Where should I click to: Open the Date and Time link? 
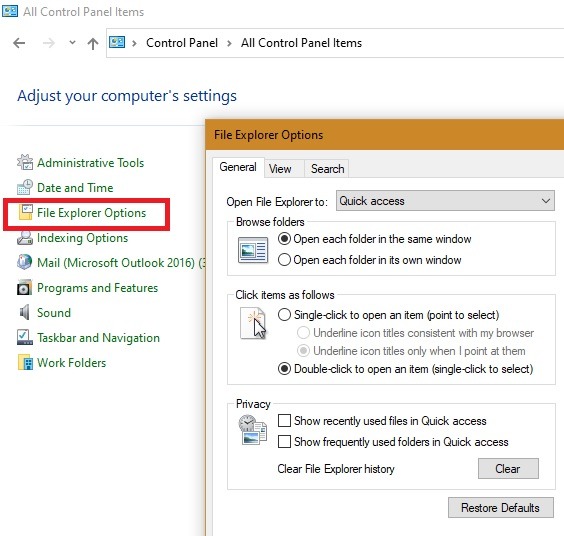[x=75, y=188]
